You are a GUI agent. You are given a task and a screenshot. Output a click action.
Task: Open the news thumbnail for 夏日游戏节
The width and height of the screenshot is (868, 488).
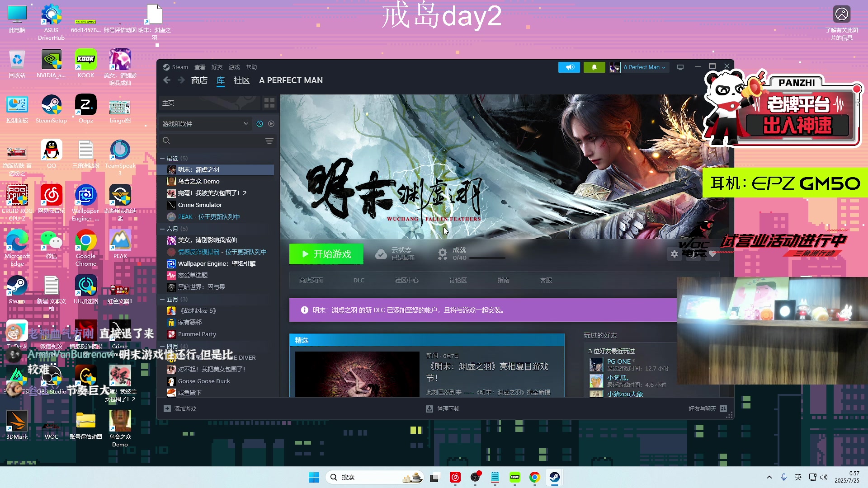(357, 374)
